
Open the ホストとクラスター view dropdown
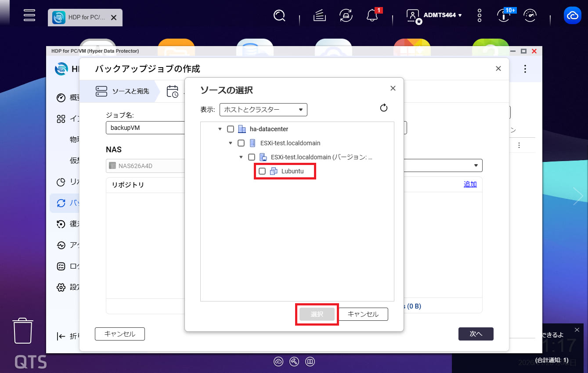pyautogui.click(x=263, y=110)
